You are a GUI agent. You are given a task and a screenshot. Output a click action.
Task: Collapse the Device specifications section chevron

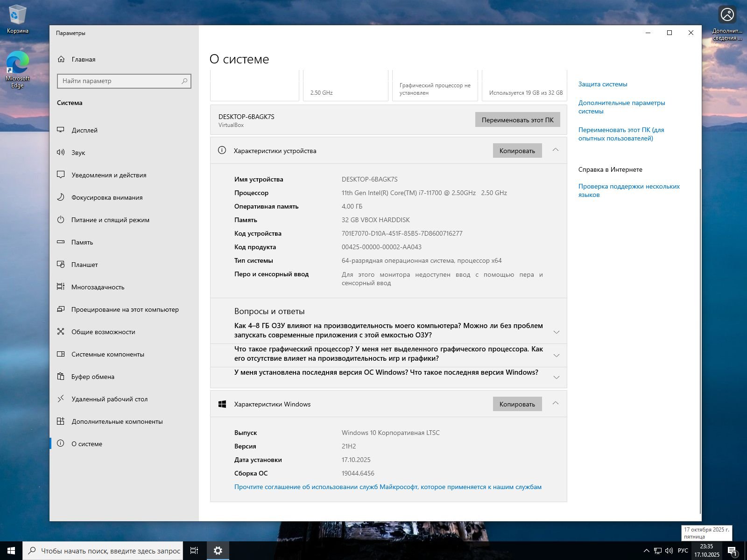[556, 150]
